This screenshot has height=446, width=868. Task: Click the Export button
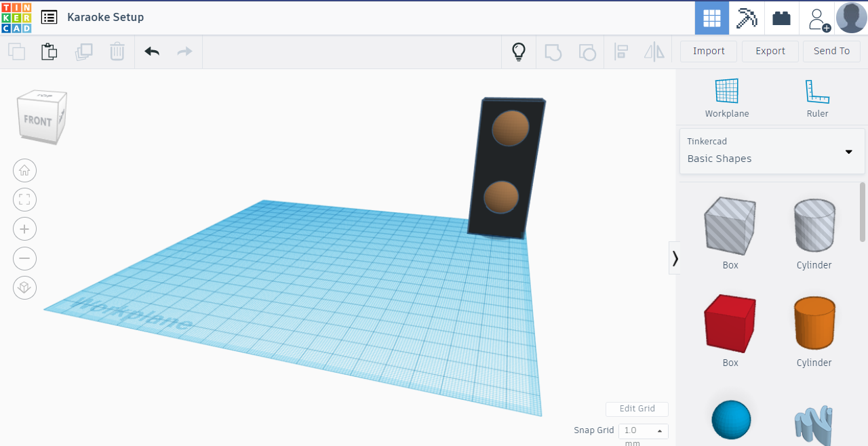[x=770, y=52]
